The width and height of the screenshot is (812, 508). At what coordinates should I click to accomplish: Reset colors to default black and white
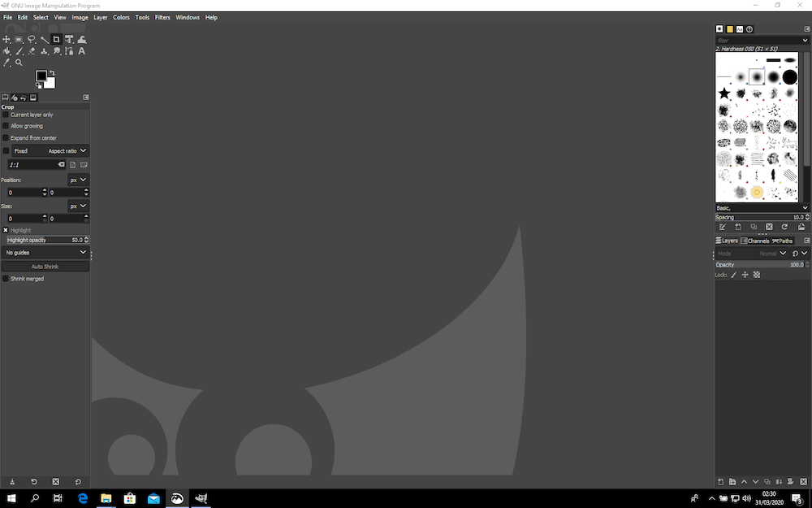(x=38, y=85)
